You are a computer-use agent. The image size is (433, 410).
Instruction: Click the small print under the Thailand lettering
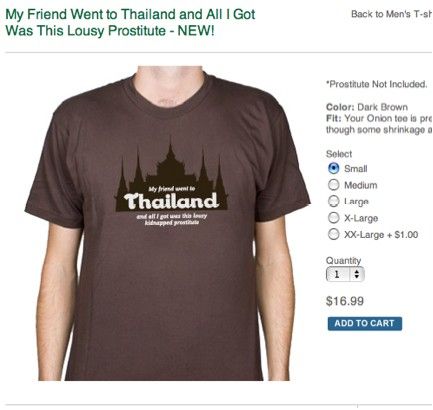(x=172, y=219)
